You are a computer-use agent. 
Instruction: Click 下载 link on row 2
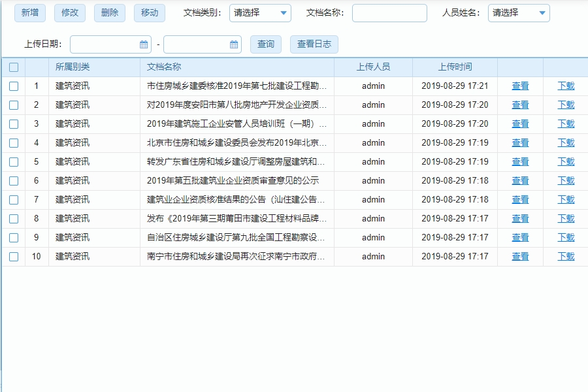(x=566, y=105)
